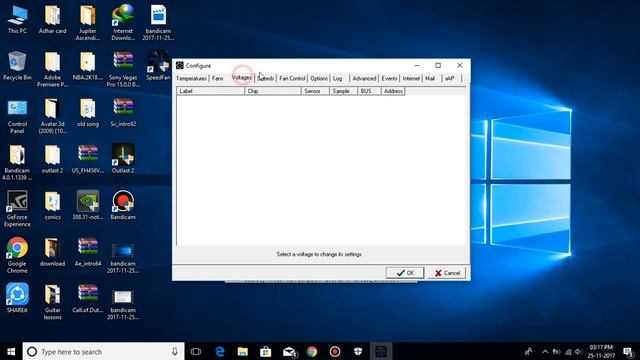Viewport: 640px width, 360px height.
Task: Open Task View from taskbar
Action: (x=196, y=351)
